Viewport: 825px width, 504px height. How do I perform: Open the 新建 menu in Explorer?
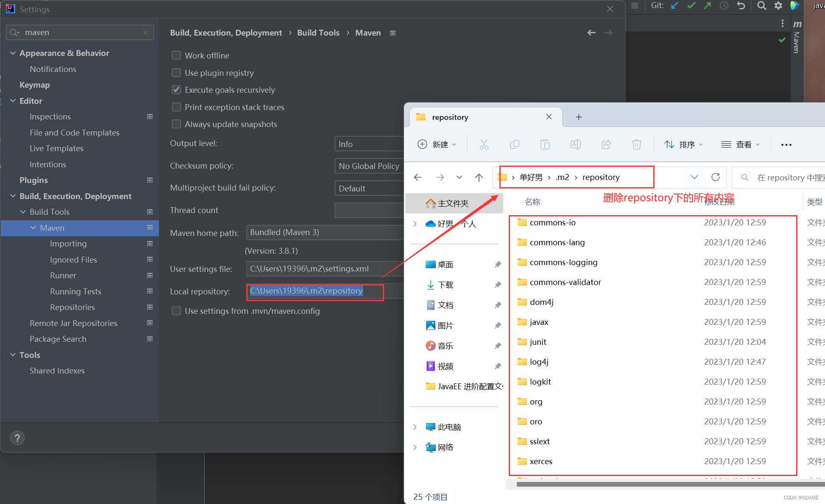tap(437, 144)
